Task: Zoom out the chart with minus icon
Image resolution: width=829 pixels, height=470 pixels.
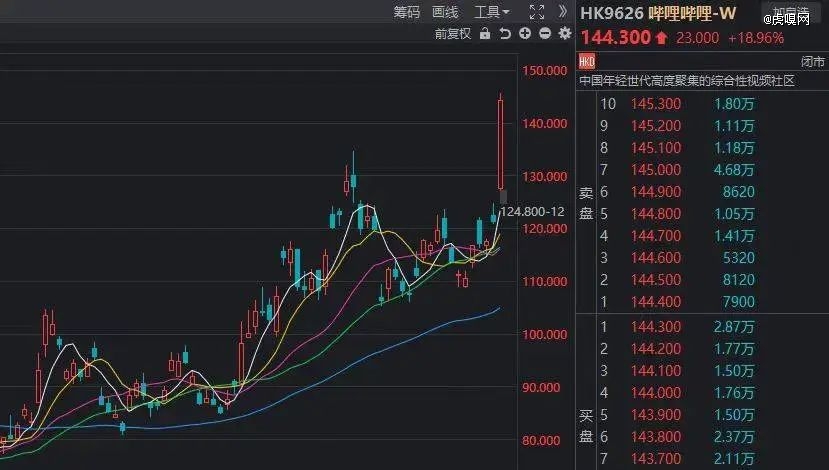Action: [545, 34]
